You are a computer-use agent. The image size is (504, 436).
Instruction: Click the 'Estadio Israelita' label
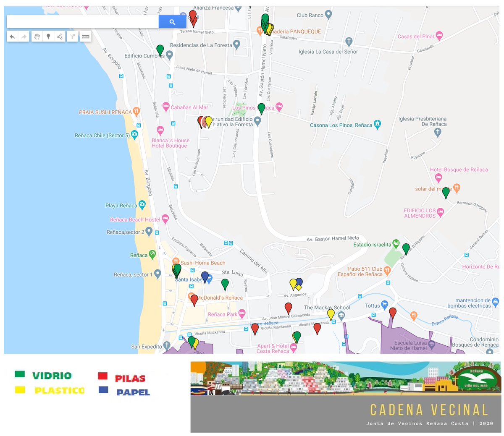(372, 245)
